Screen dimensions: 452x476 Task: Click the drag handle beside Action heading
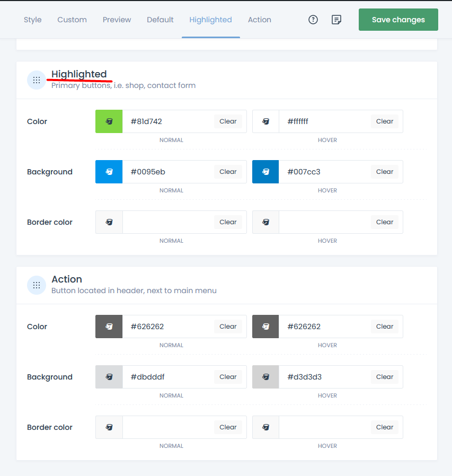tap(36, 285)
